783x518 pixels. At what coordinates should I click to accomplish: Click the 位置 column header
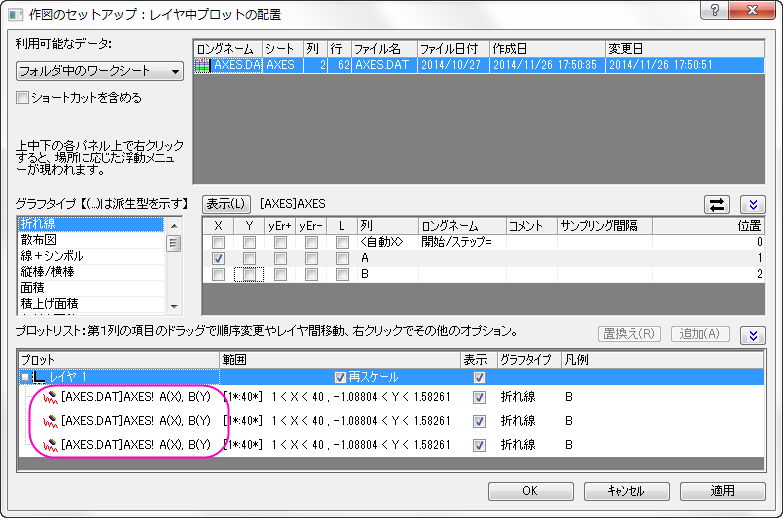708,226
